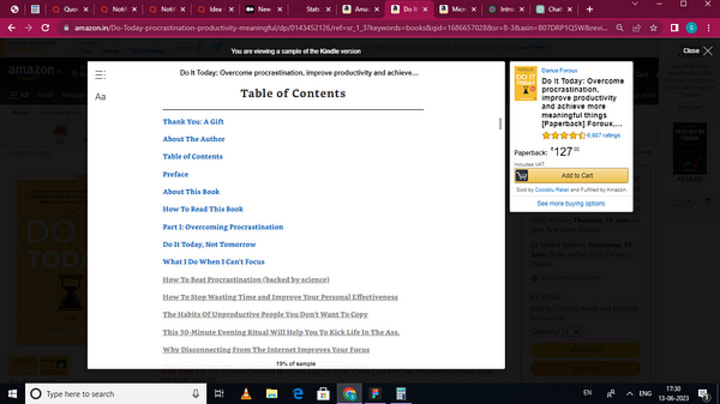Go to Thank You: A Gift chapter

pyautogui.click(x=193, y=122)
